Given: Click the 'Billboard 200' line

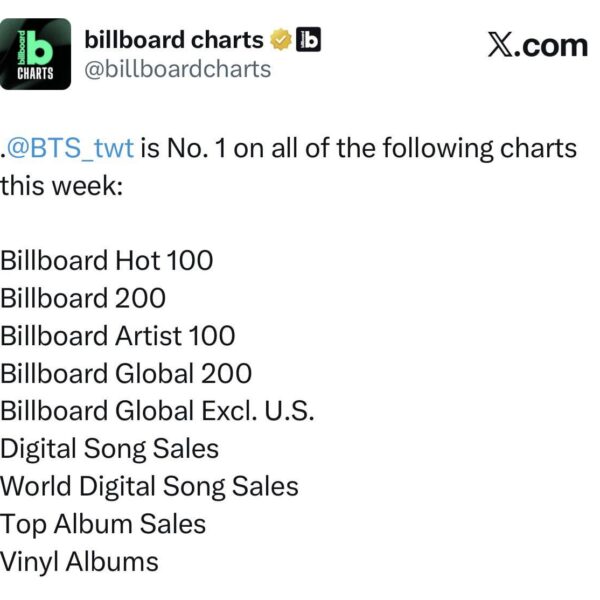Looking at the screenshot, I should point(83,298).
